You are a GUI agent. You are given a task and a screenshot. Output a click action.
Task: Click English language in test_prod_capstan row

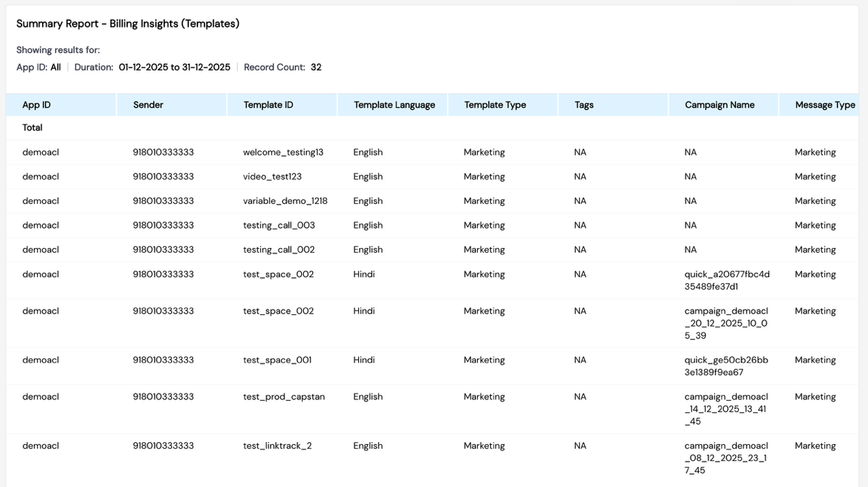[368, 397]
